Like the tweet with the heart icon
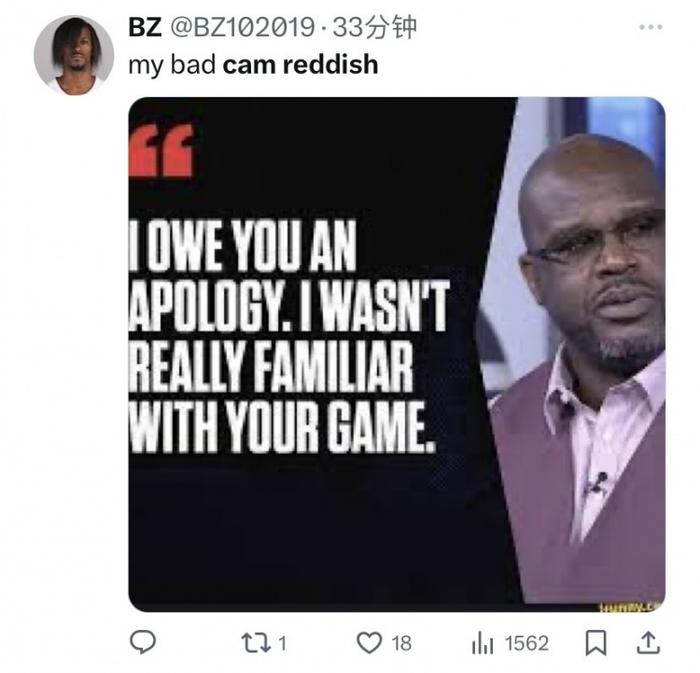The height and width of the screenshot is (673, 700). [369, 643]
